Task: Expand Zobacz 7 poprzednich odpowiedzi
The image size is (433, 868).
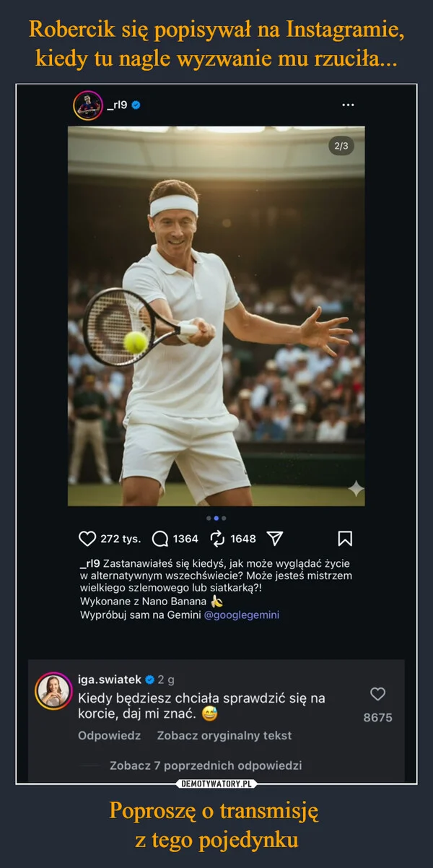Action: (206, 765)
